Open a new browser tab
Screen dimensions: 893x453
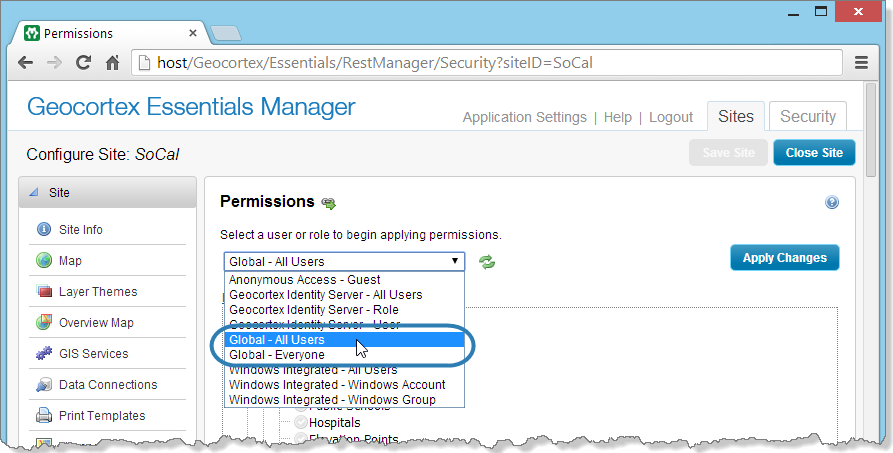click(226, 34)
